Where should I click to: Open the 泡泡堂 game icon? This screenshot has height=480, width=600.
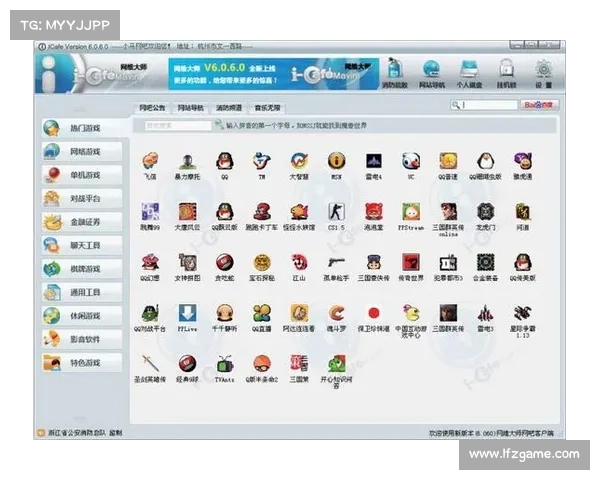(373, 212)
